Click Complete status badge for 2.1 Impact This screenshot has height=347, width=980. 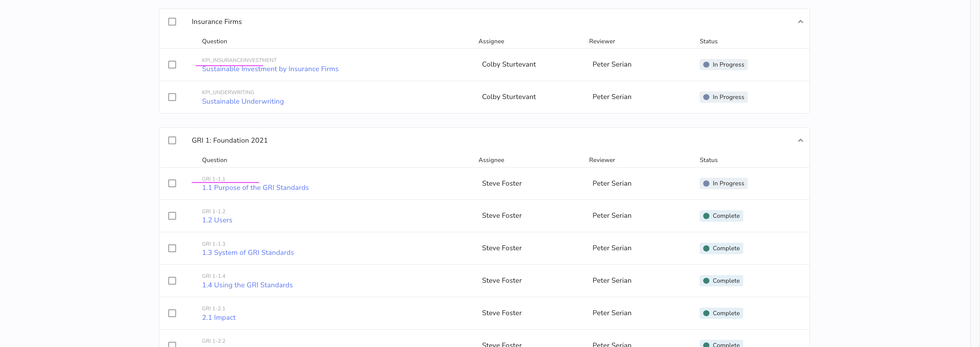pos(721,313)
